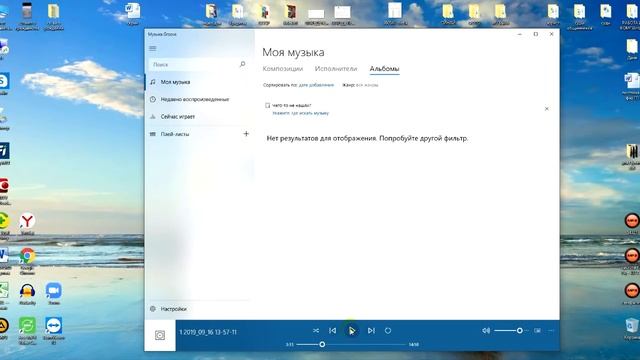Click the track seek progress bar
This screenshot has height=360, width=640.
click(x=352, y=344)
